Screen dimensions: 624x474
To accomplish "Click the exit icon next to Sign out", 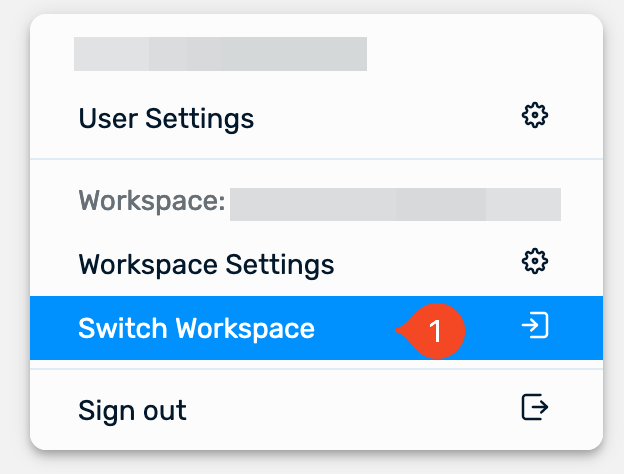I will tap(536, 407).
